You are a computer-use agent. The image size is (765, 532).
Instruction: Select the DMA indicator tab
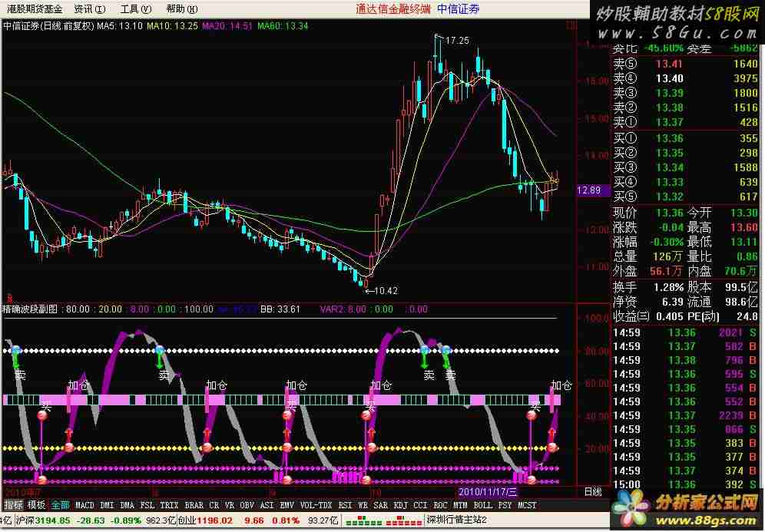coord(127,505)
